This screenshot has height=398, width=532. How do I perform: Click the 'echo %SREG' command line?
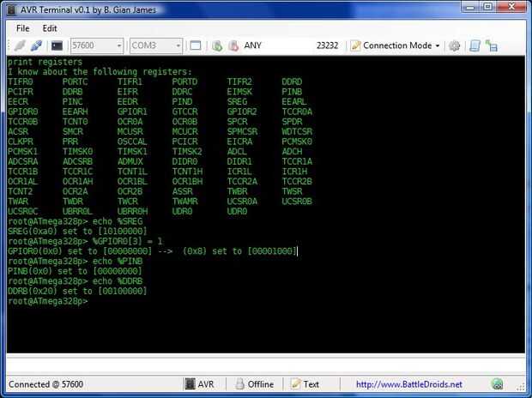coord(76,221)
